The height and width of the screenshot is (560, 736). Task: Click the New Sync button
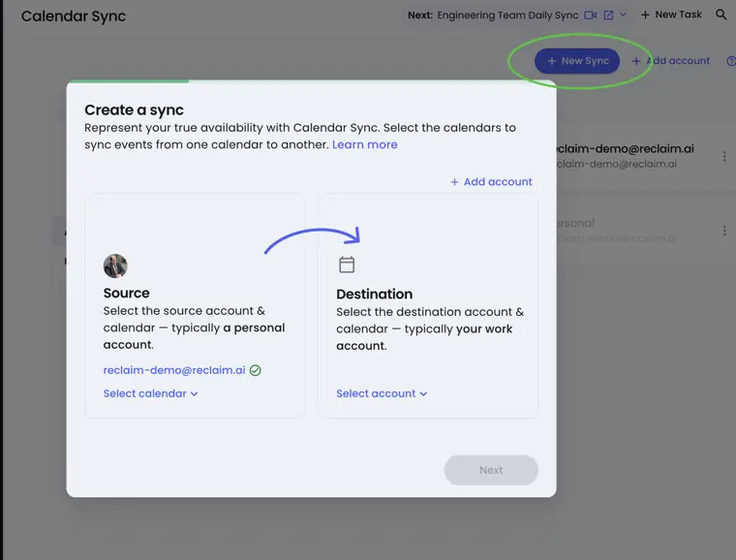(577, 61)
